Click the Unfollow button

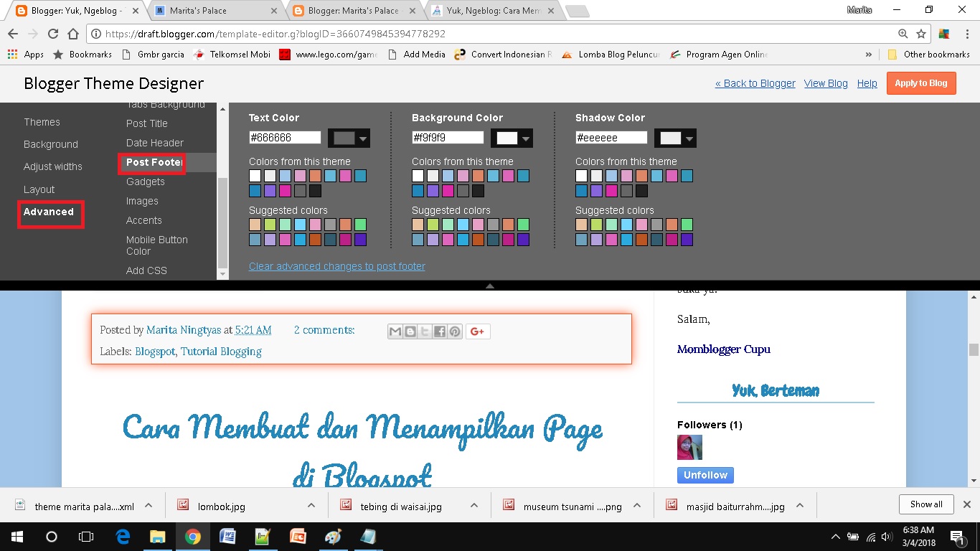coord(705,475)
